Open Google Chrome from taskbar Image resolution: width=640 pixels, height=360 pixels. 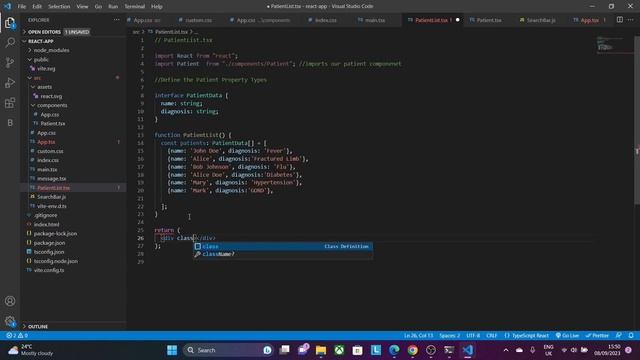coord(412,350)
